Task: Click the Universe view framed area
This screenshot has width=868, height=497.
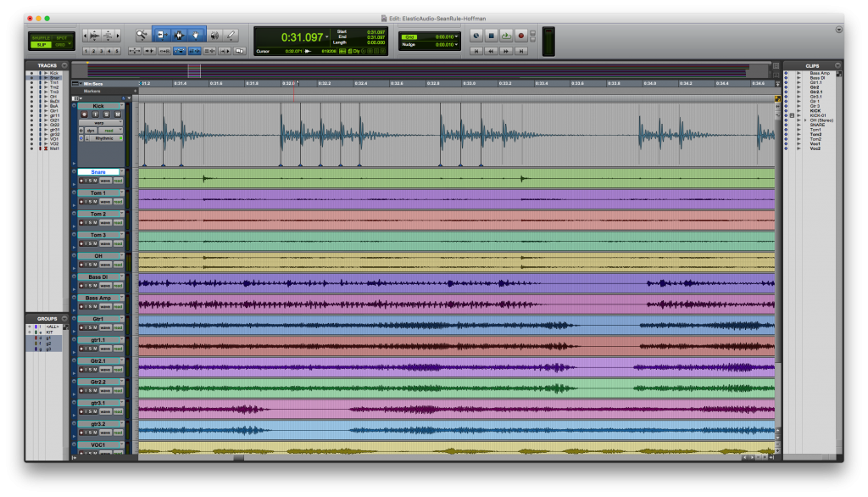Action: point(194,70)
